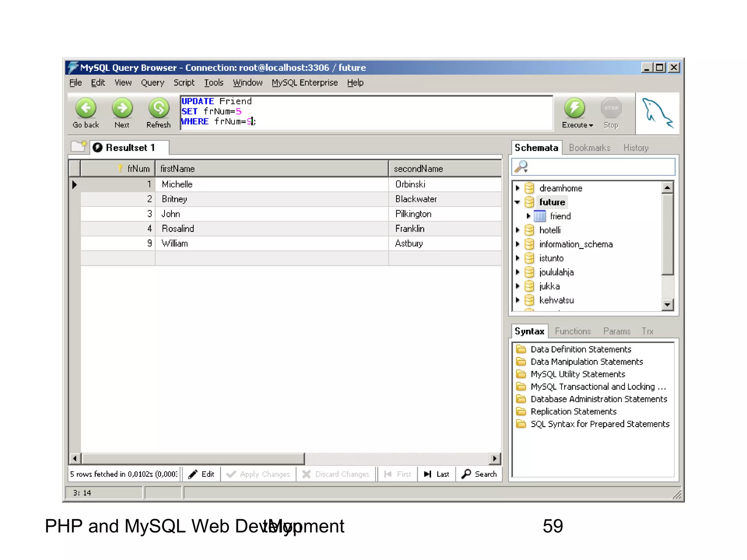747x560 pixels.
Task: Select the information_schema database icon
Action: pyautogui.click(x=529, y=244)
